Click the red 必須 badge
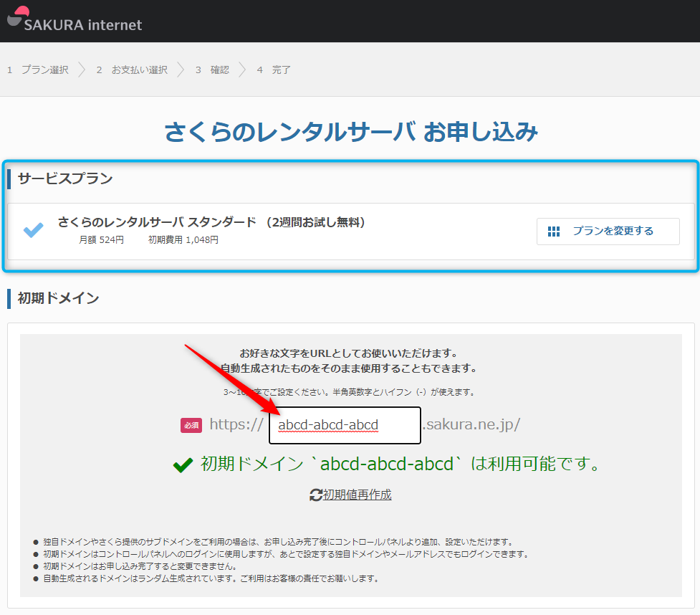 (191, 425)
